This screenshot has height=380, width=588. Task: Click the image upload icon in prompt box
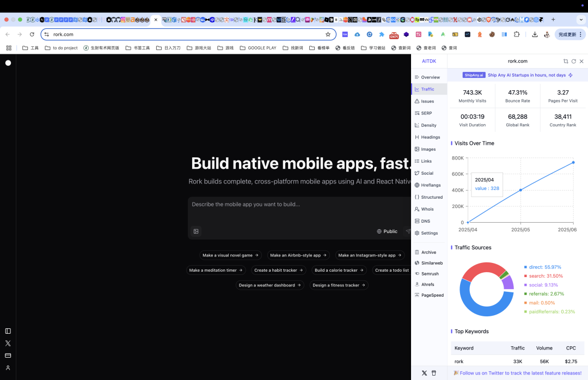[x=196, y=231]
